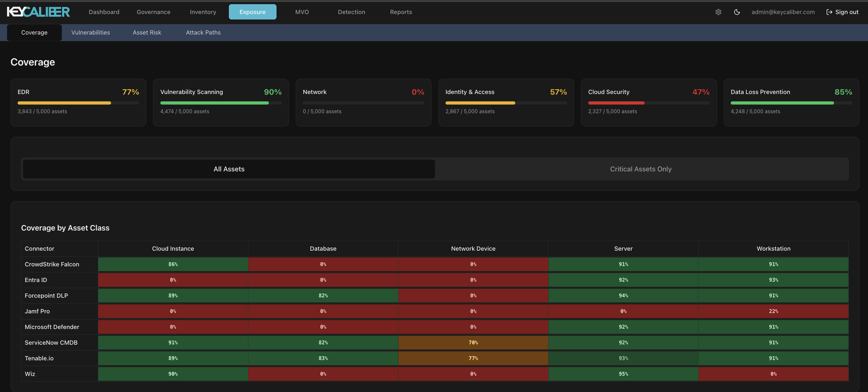Open the Network coverage card
Viewport: 868px width, 392px height.
pos(363,103)
